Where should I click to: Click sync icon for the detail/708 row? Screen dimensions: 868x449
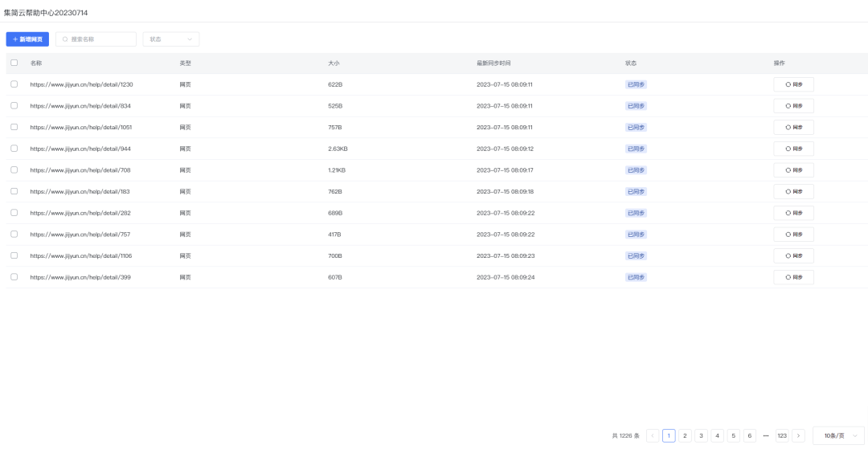tap(788, 170)
